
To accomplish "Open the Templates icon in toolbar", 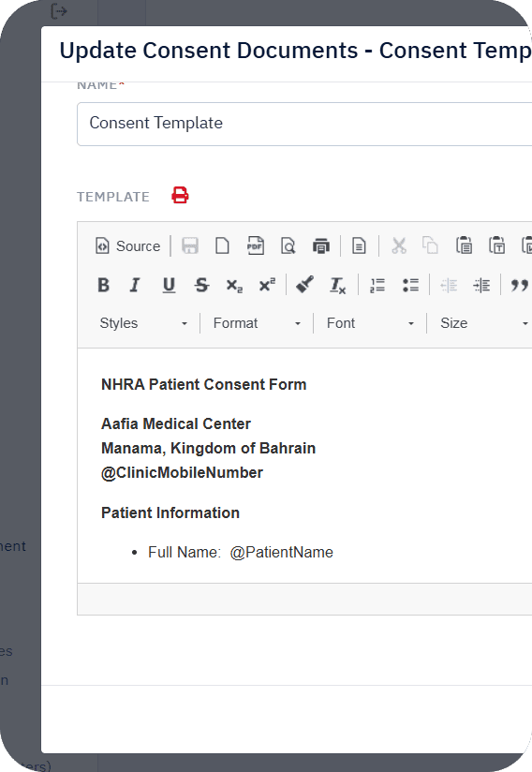I will tap(360, 245).
